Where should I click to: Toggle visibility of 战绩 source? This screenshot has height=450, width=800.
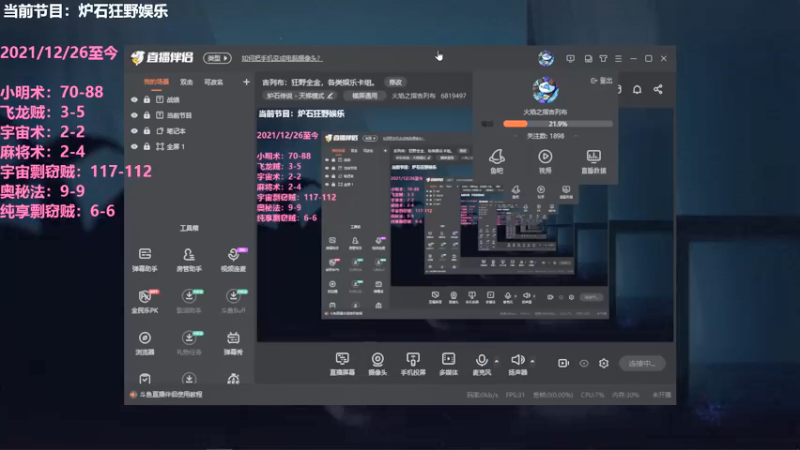134,100
